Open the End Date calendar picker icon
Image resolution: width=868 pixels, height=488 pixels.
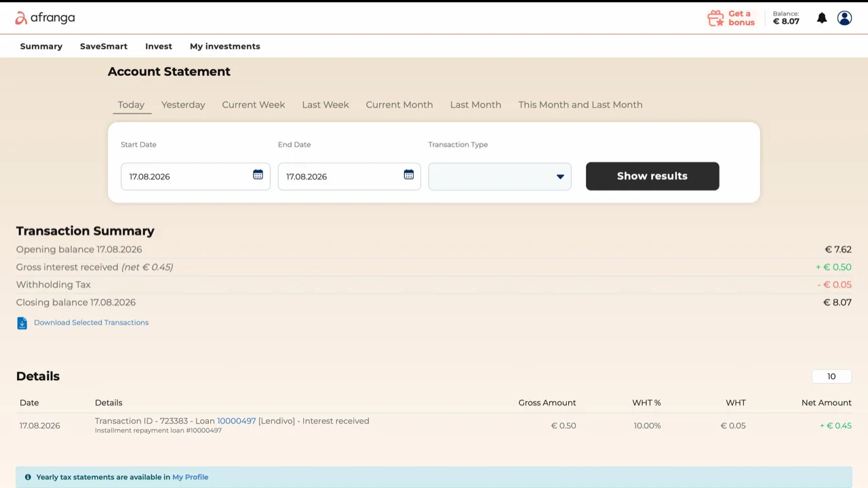point(408,175)
